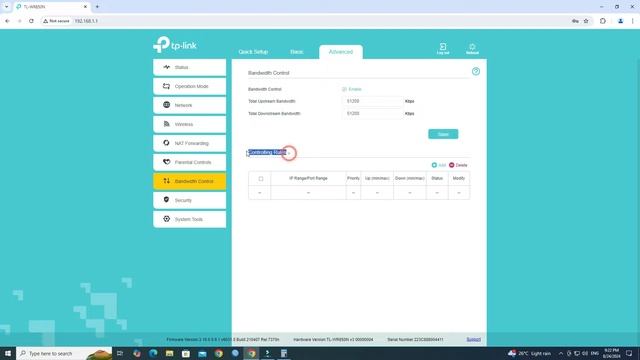Viewport: 640px width, 360px height.
Task: Open NAT Forwarding in the sidebar
Action: point(189,143)
